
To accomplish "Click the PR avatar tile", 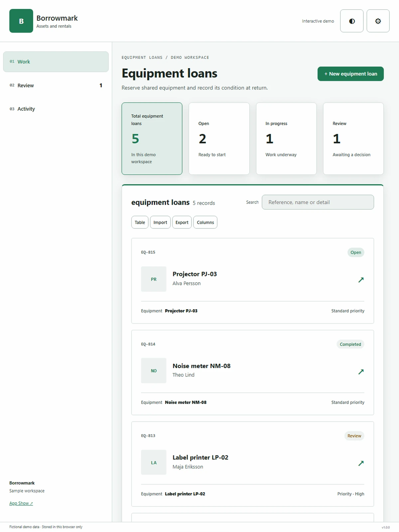I will point(154,279).
